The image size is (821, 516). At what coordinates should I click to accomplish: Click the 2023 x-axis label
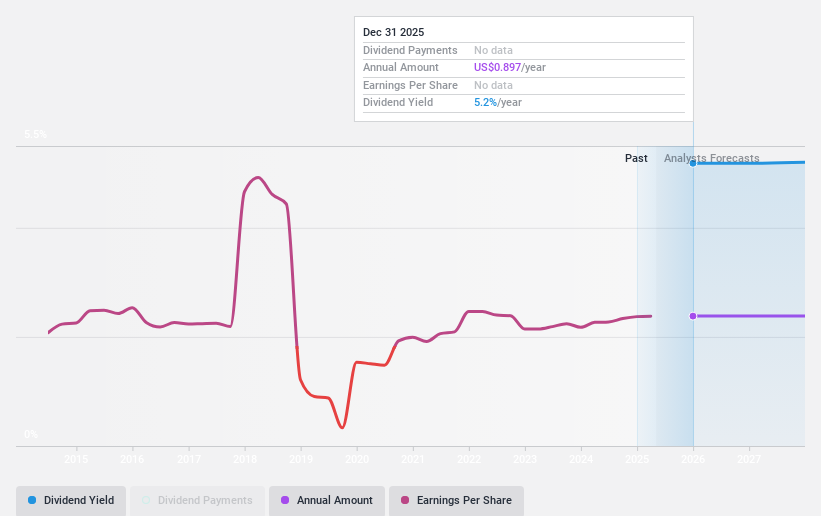tap(525, 459)
